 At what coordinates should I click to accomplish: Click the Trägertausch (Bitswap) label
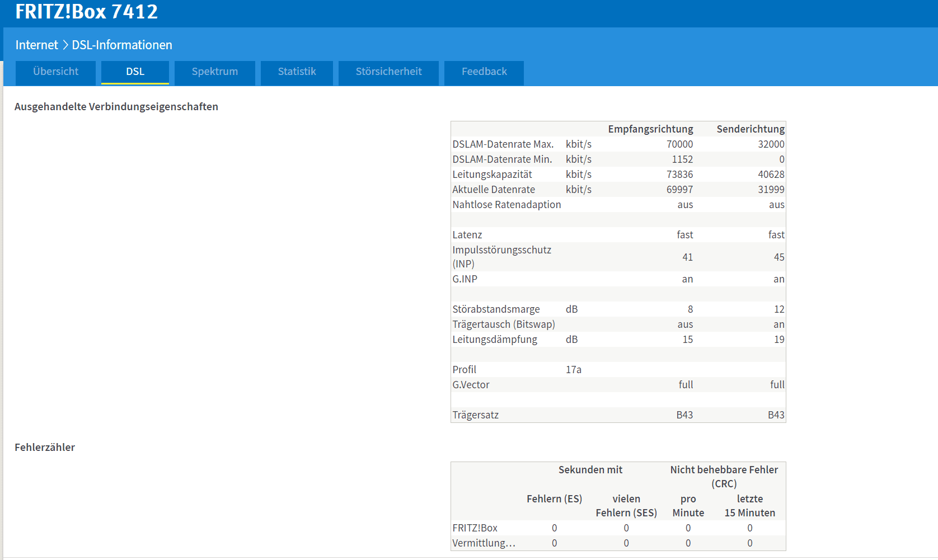tap(504, 324)
